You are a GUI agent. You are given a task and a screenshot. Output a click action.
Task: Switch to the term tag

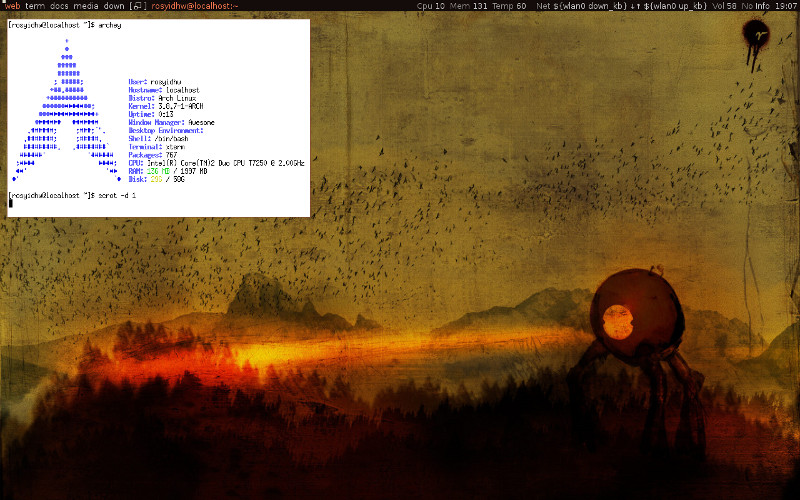click(35, 6)
